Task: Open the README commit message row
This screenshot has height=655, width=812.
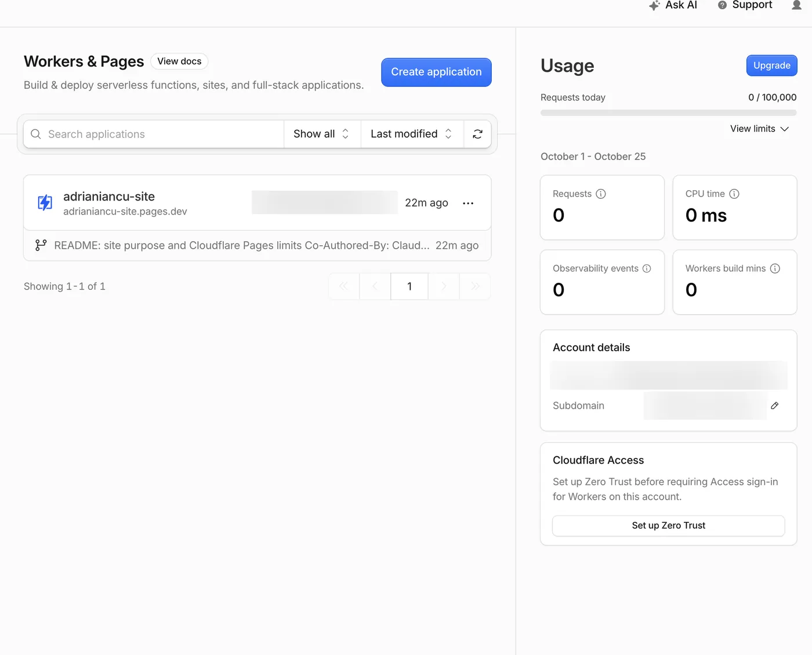Action: pyautogui.click(x=258, y=245)
